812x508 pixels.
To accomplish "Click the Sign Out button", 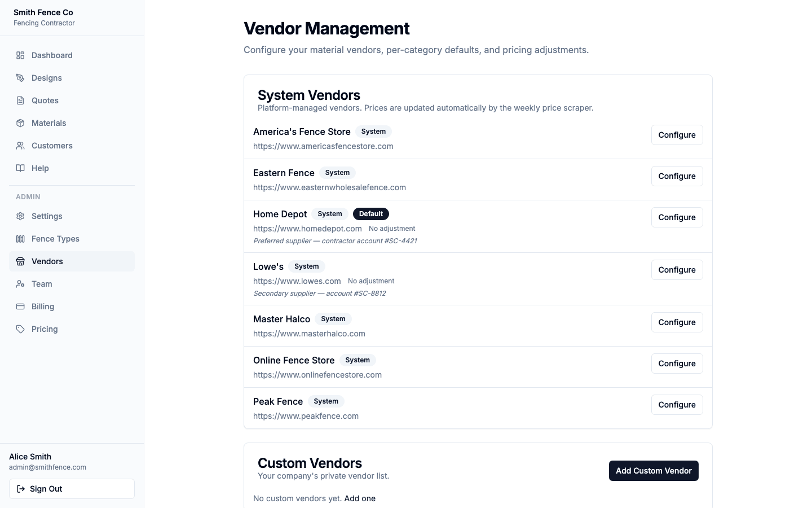I will click(72, 489).
